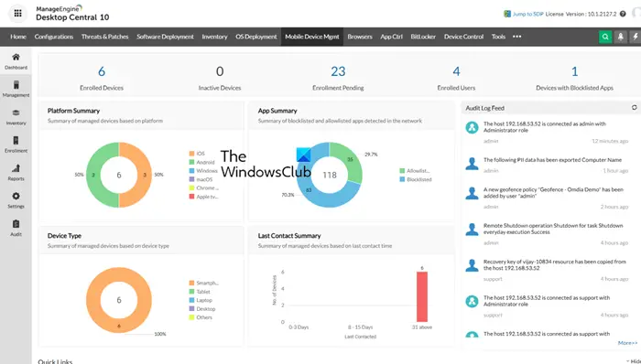Refresh the Audit Log Feed
641x364 pixels.
634,108
